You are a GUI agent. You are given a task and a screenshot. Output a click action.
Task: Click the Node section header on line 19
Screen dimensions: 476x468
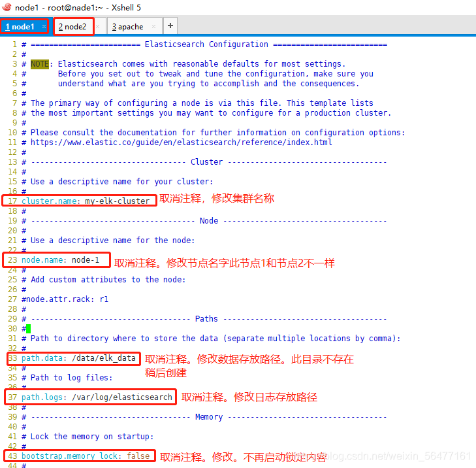tap(209, 221)
